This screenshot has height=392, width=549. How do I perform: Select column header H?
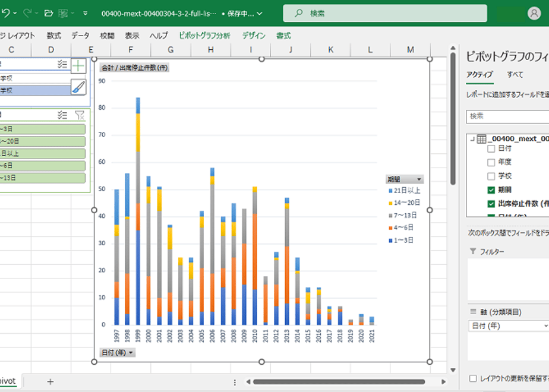(211, 50)
